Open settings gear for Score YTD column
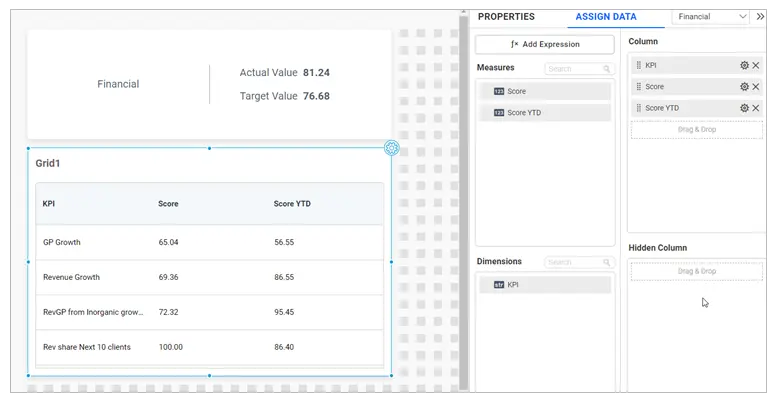Image resolution: width=780 pixels, height=405 pixels. (x=744, y=108)
